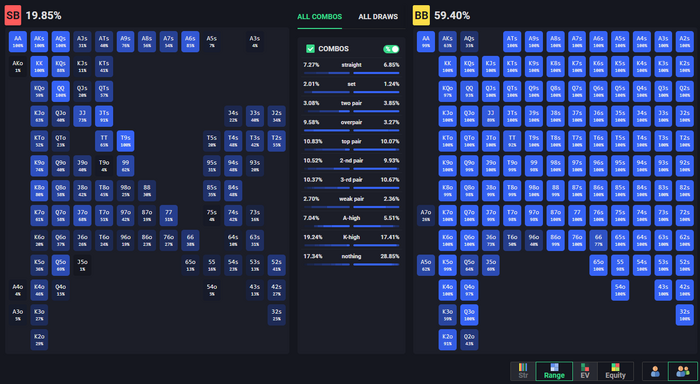Click the red SB position badge

pyautogui.click(x=12, y=16)
